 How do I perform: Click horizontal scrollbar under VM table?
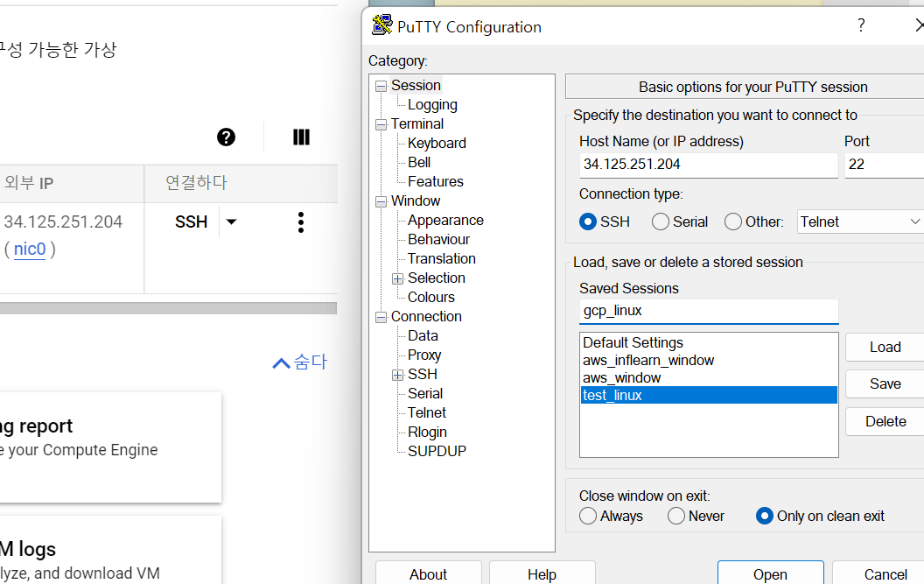coord(168,308)
